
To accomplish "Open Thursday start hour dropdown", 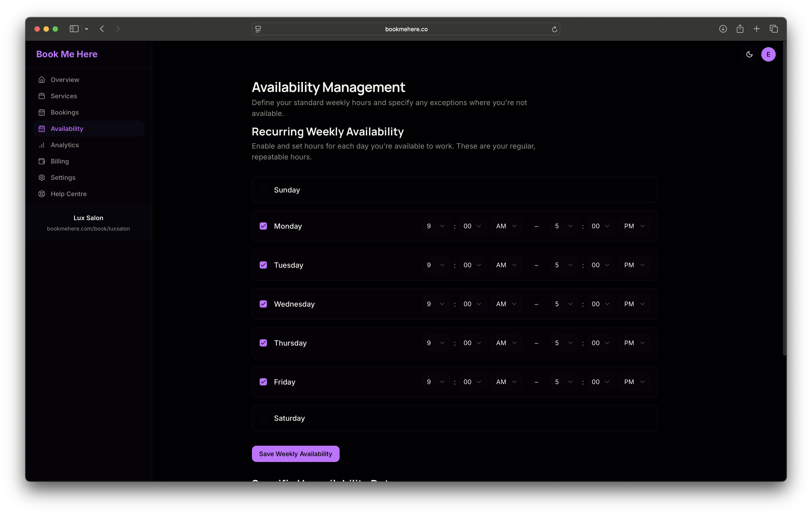I will [436, 343].
